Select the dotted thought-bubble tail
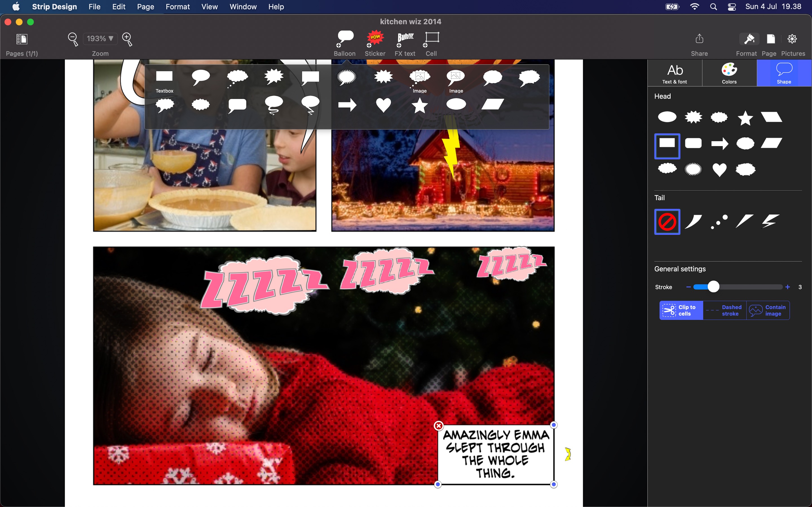This screenshot has width=812, height=507. (x=719, y=222)
